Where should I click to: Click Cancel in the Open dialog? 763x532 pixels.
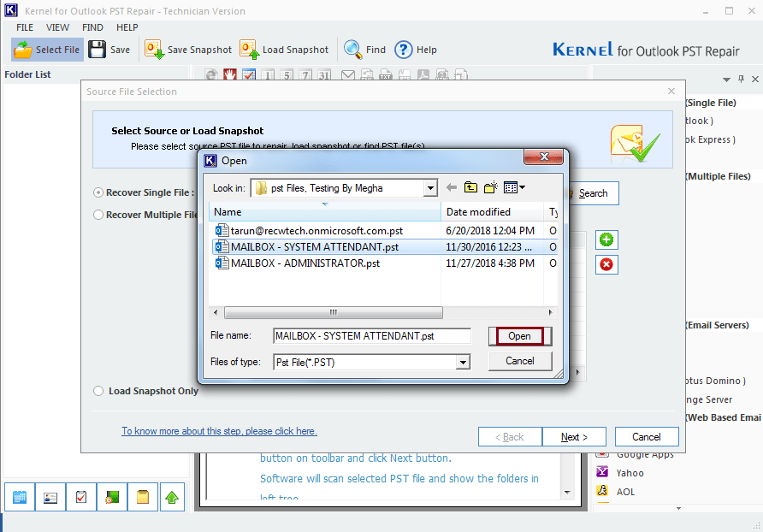(x=520, y=361)
